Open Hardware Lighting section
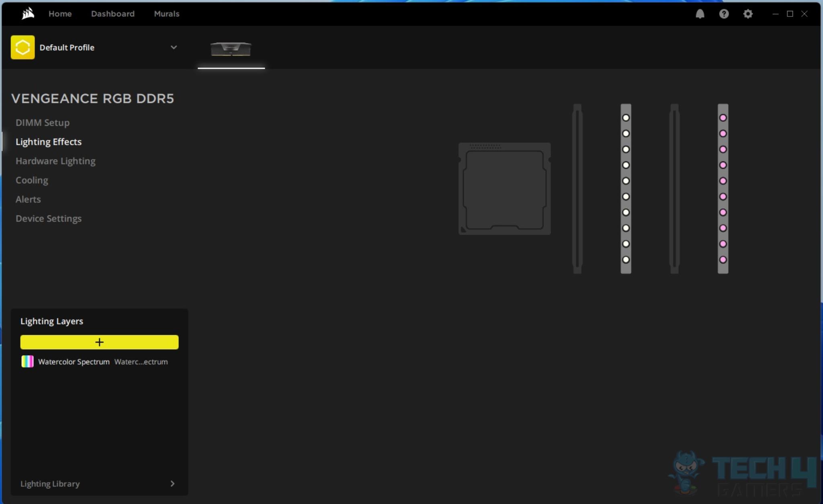Screen dimensions: 823x504 [55, 161]
